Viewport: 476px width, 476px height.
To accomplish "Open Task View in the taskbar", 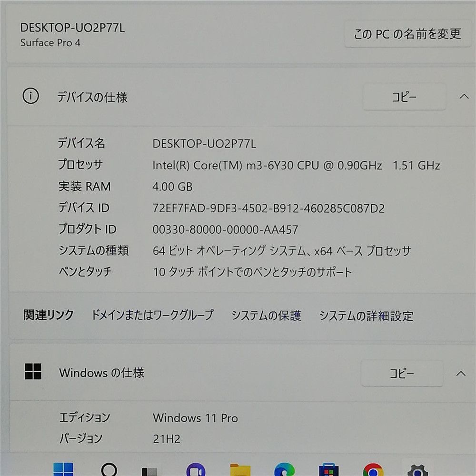I will 149,471.
